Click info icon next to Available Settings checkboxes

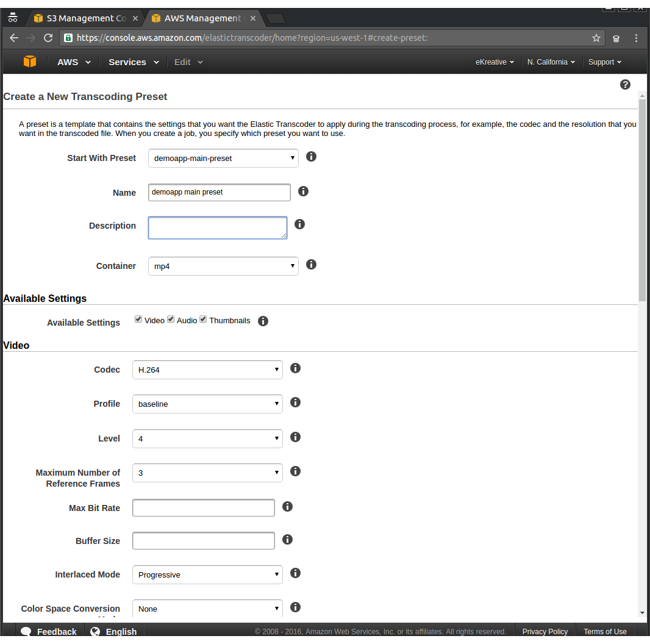click(x=263, y=321)
